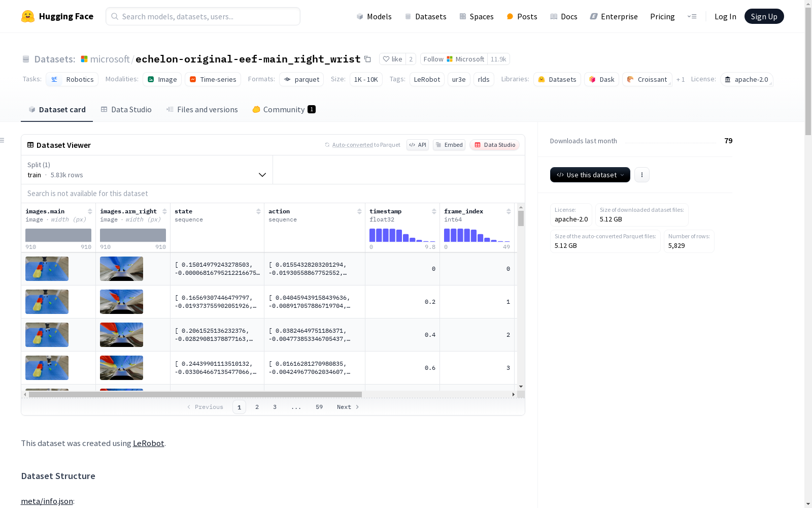Sort by the action column icon

(359, 211)
